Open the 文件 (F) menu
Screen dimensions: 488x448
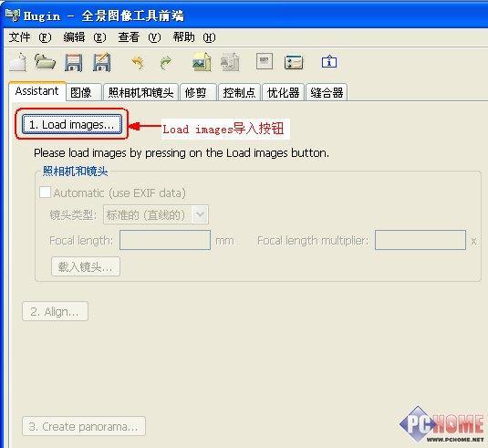(x=29, y=37)
